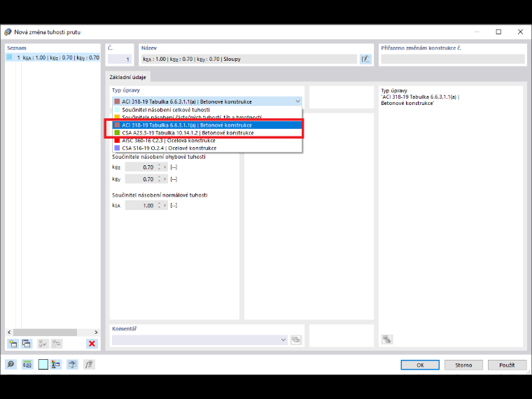Click the app icon in the title bar

tap(8, 32)
